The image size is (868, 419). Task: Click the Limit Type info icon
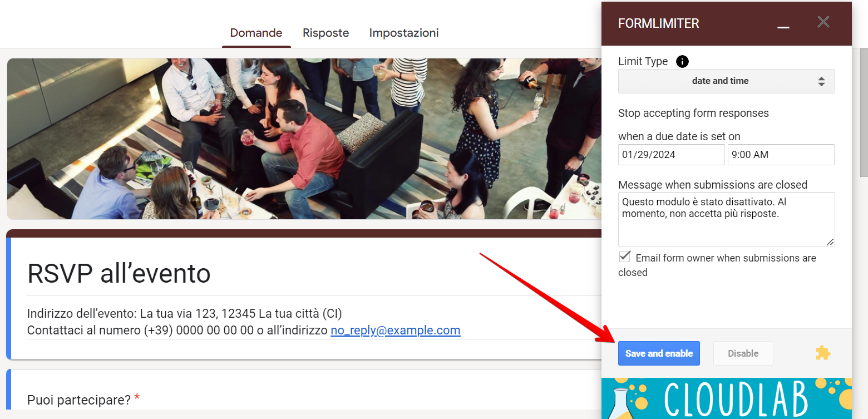coord(682,61)
